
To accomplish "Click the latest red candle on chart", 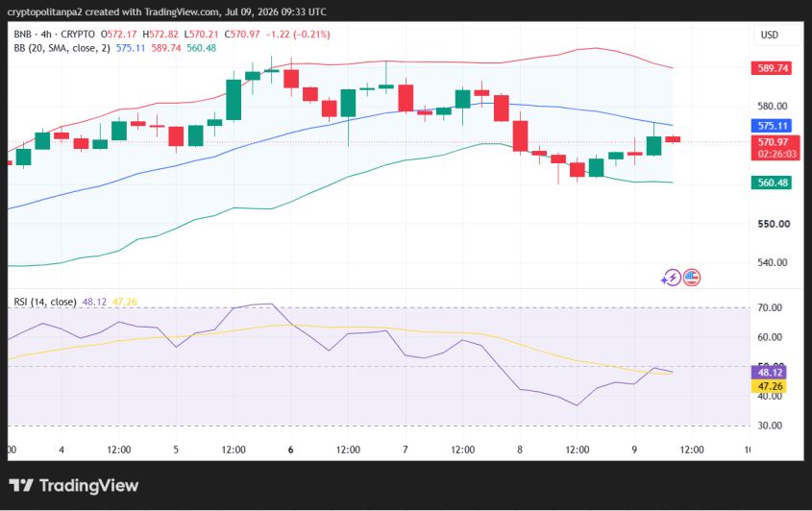I will coord(673,139).
